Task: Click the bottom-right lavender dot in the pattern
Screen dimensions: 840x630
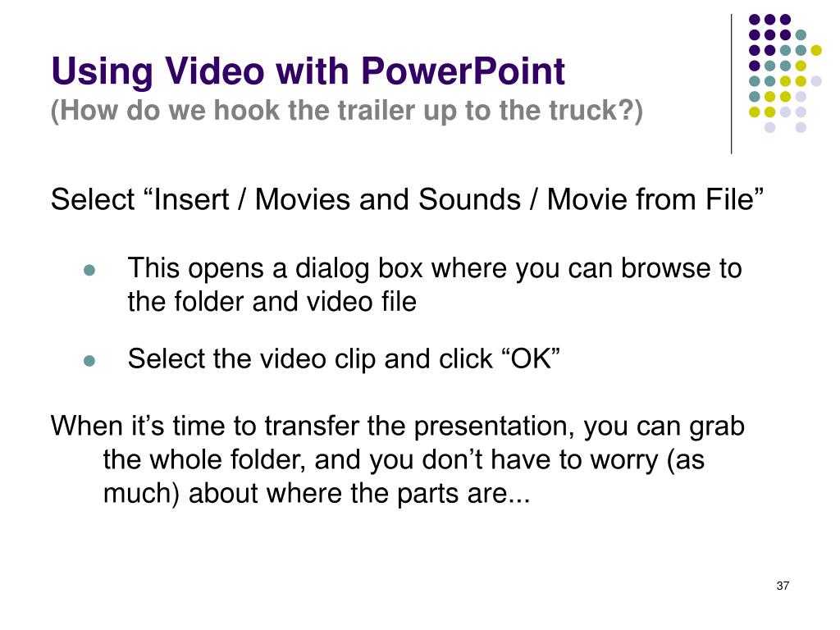Action: pyautogui.click(x=801, y=127)
